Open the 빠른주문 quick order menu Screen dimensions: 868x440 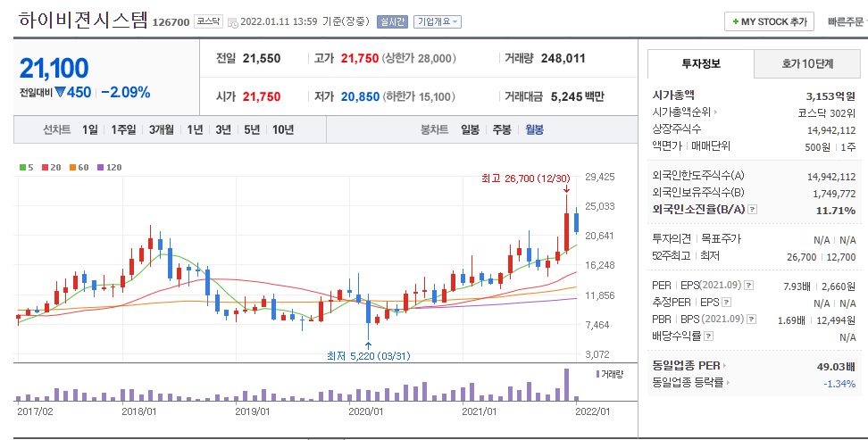(x=847, y=21)
